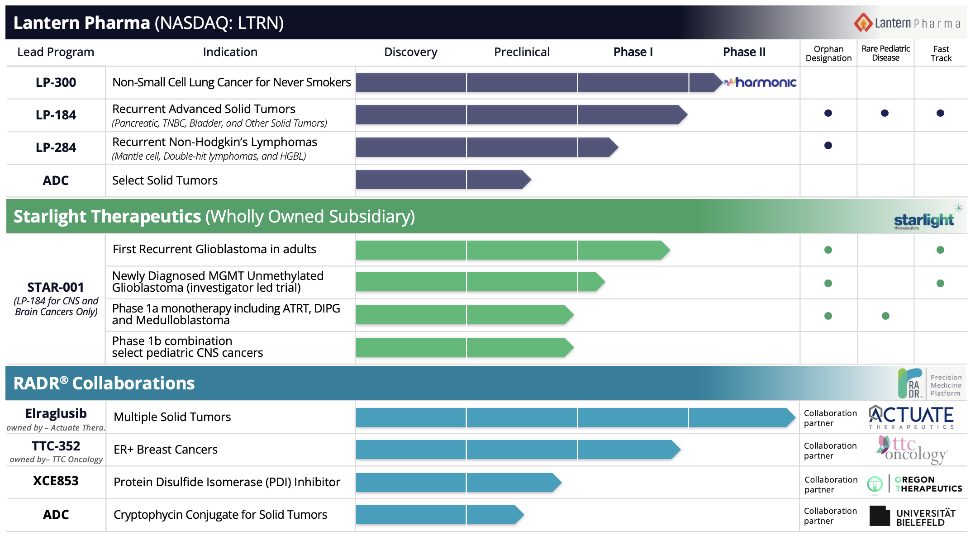Click the Elraglusib progress bar arrow tip

(790, 417)
